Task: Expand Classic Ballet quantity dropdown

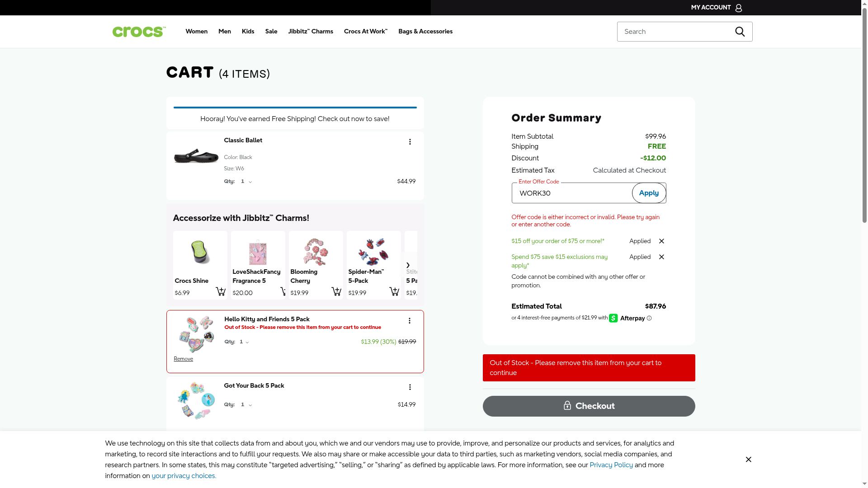Action: [x=246, y=182]
